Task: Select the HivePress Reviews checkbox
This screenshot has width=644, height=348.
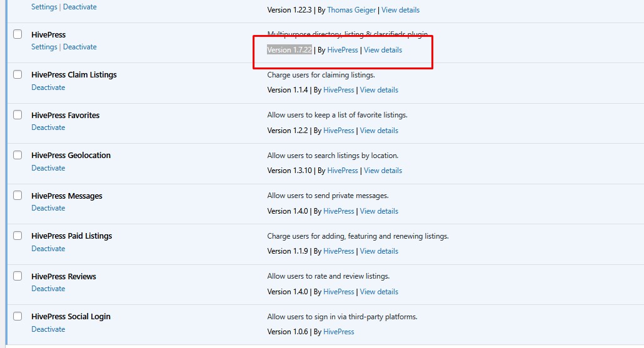Action: (18, 276)
